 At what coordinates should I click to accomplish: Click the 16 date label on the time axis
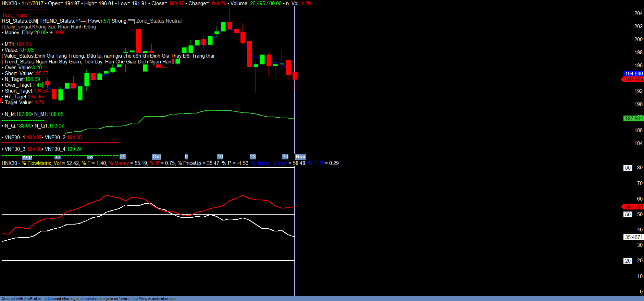220,157
